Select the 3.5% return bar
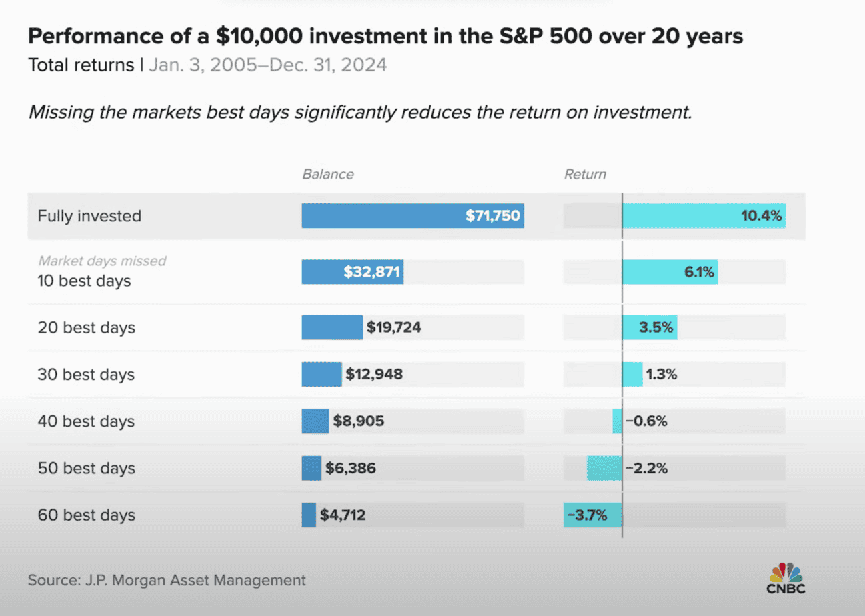This screenshot has width=865, height=616. tap(650, 328)
